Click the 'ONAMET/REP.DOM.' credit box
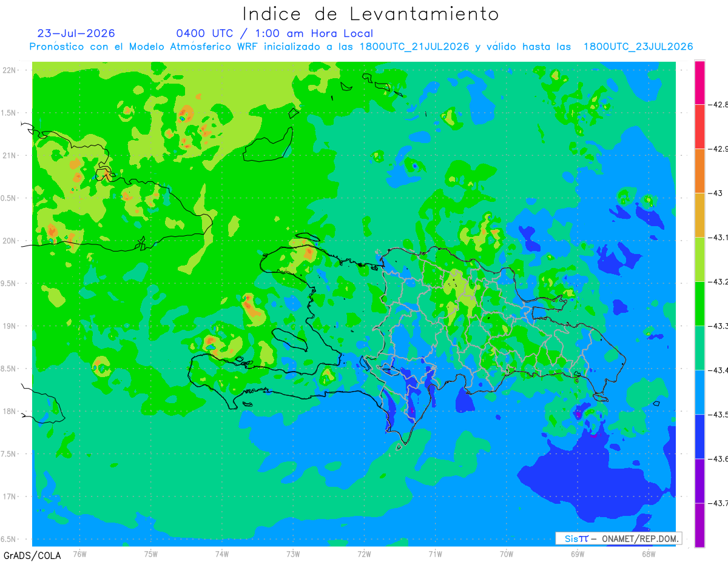 tap(619, 538)
